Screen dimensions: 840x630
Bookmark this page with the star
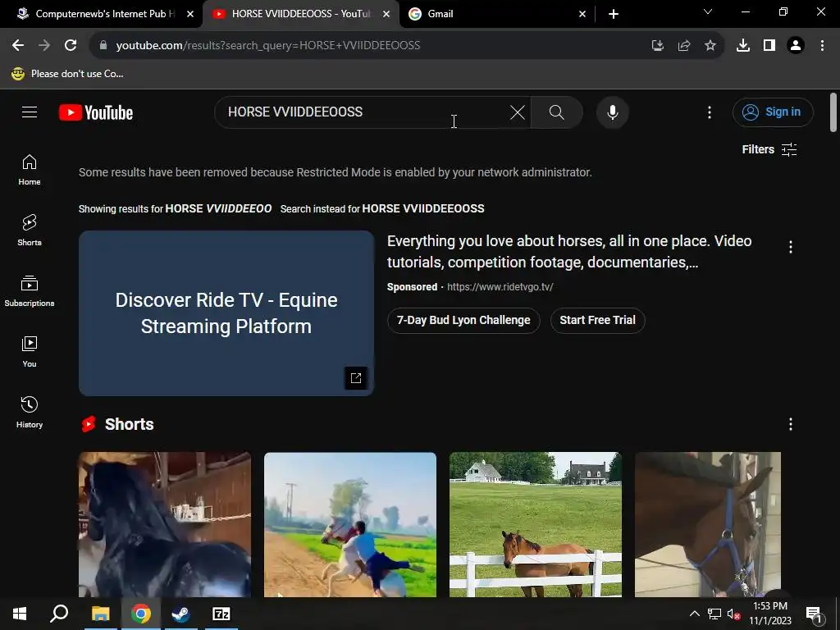[710, 46]
